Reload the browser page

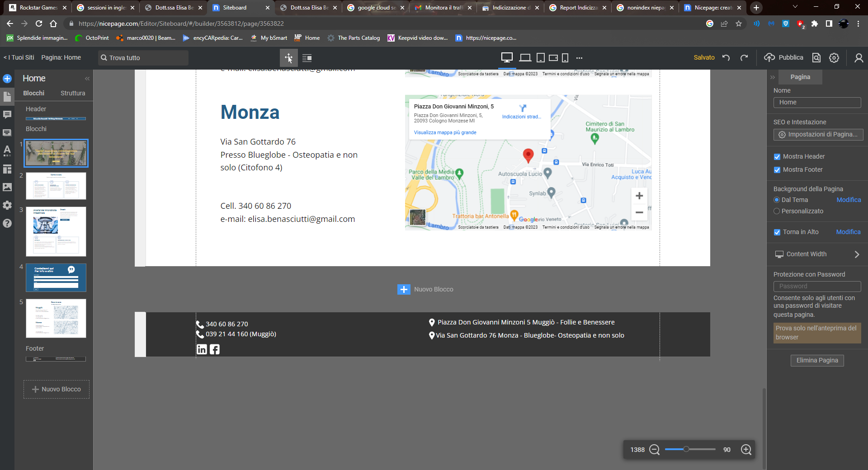tap(39, 23)
